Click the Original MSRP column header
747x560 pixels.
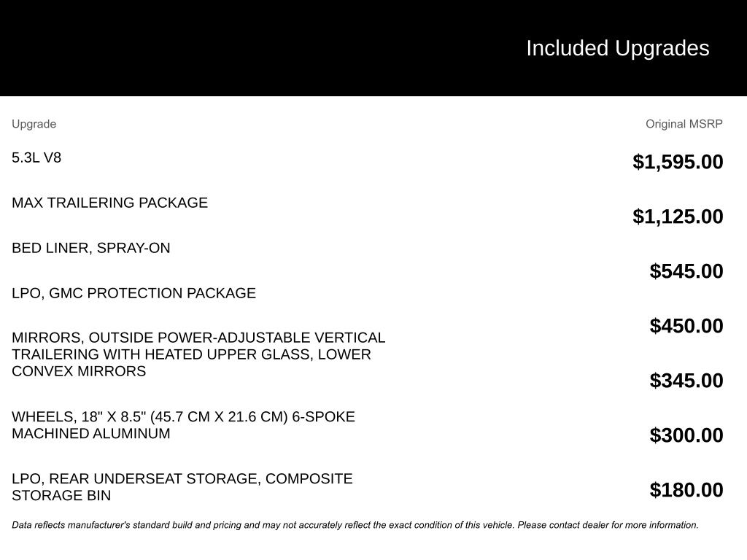(x=684, y=124)
